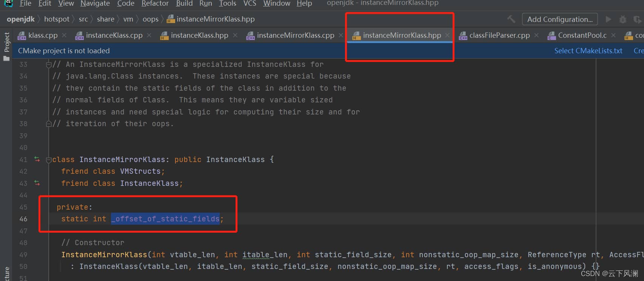The width and height of the screenshot is (644, 281).
Task: Open the File menu
Action: click(x=25, y=3)
